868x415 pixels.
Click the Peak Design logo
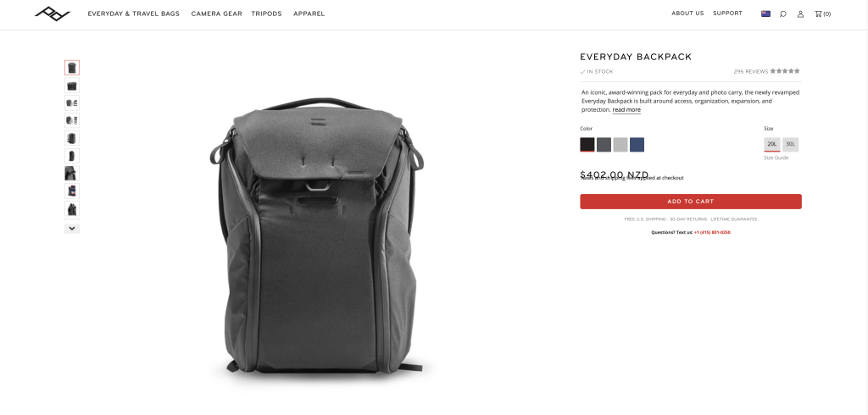coord(53,14)
